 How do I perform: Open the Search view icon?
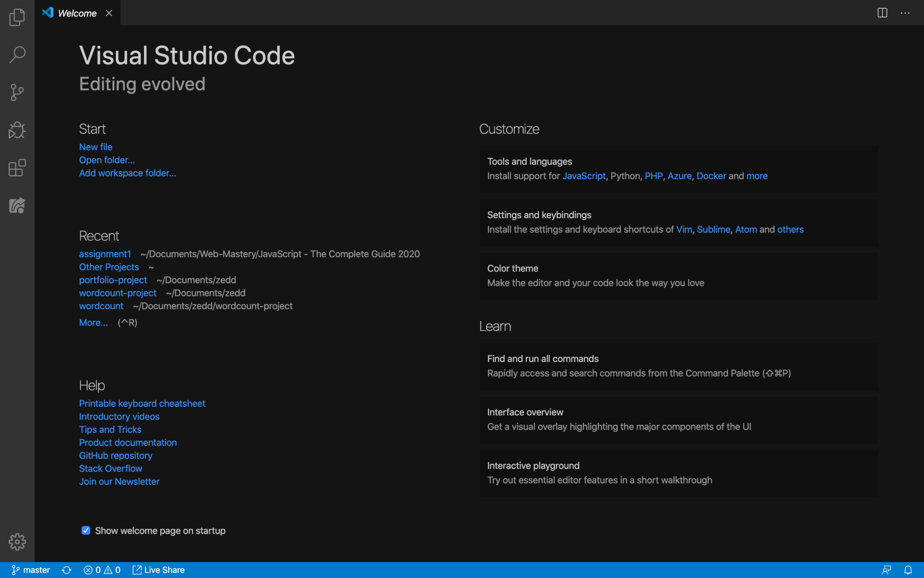pyautogui.click(x=17, y=55)
